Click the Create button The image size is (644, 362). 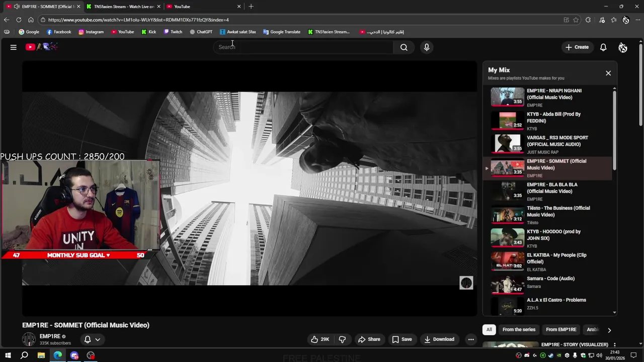coord(577,47)
